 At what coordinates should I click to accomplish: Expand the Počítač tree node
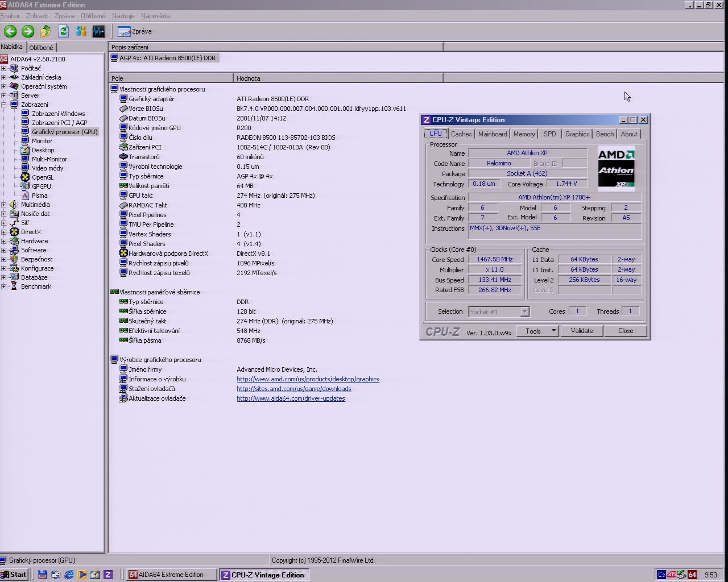click(4, 68)
